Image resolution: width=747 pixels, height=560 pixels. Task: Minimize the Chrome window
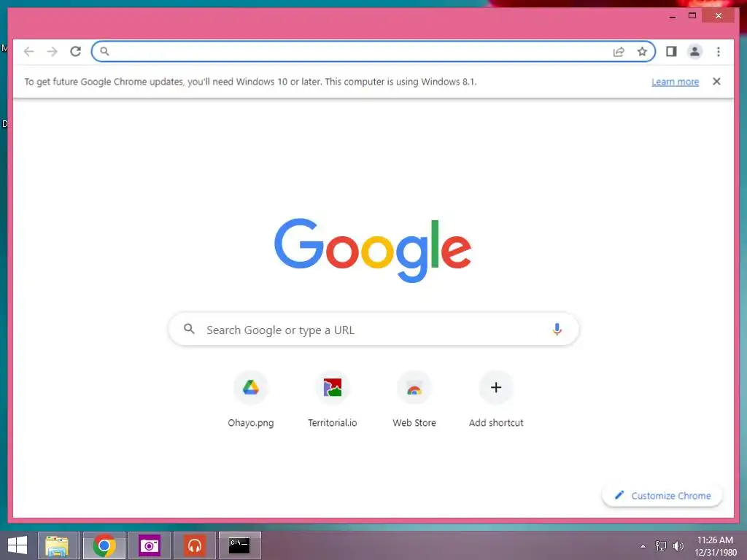[672, 16]
